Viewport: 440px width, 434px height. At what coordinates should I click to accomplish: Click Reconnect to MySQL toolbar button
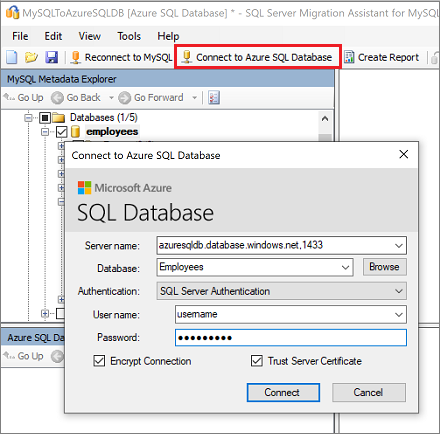click(x=121, y=57)
